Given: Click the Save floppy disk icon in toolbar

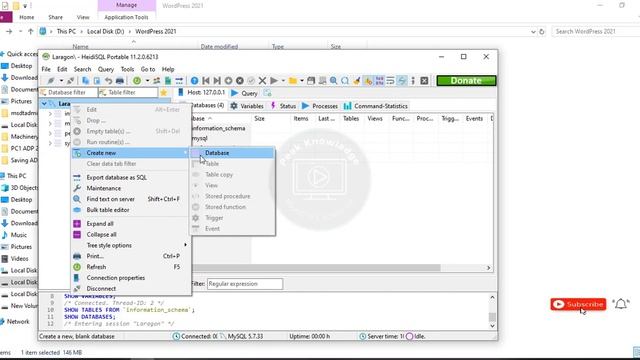Looking at the screenshot, I should tap(311, 81).
